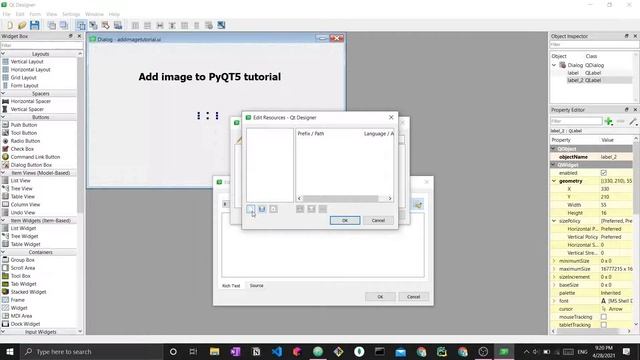Click Lay Out Vertically in Splitter icon

(x=172, y=25)
